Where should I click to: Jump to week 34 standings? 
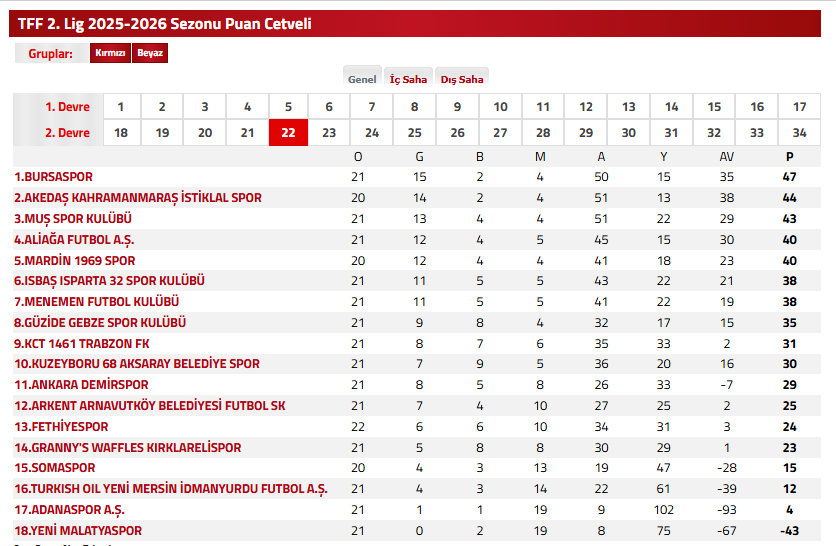pyautogui.click(x=799, y=133)
